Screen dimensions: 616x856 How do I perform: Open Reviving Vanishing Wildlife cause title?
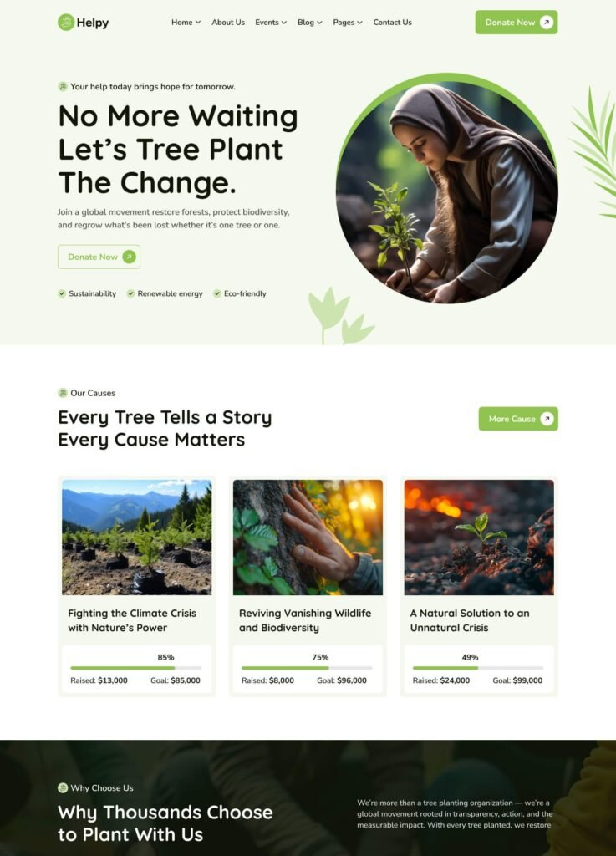pyautogui.click(x=305, y=620)
